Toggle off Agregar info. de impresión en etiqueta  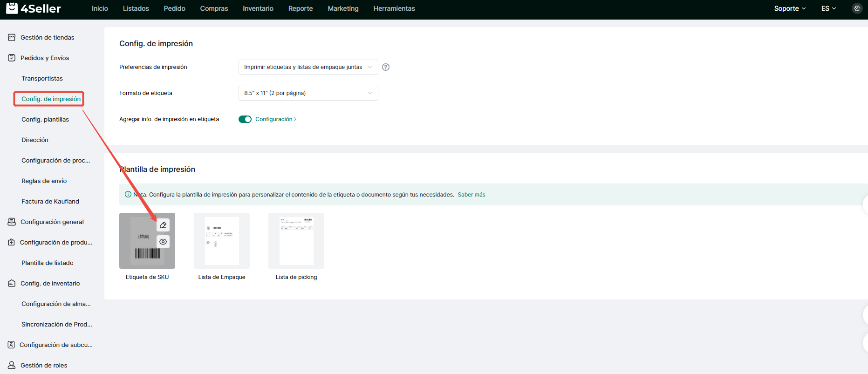pyautogui.click(x=245, y=119)
